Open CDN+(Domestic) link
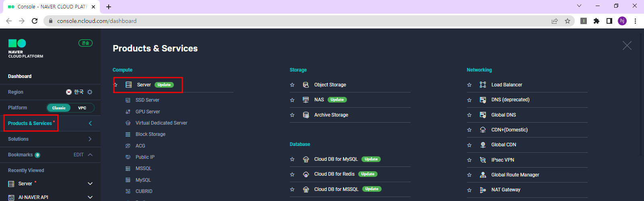 [x=510, y=130]
